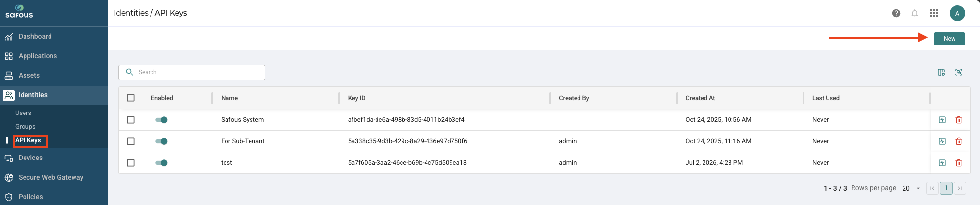
Task: Open the column settings icon above table
Action: pos(941,72)
